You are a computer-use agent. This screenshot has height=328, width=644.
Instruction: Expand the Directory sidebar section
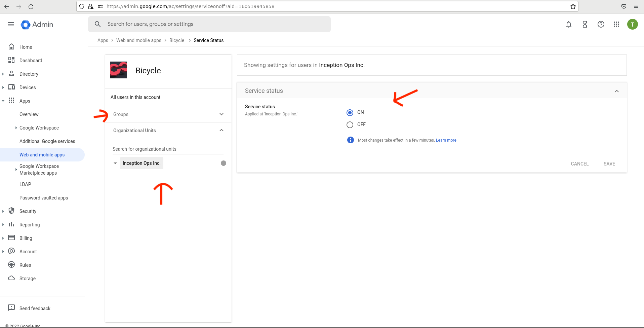tap(3, 74)
